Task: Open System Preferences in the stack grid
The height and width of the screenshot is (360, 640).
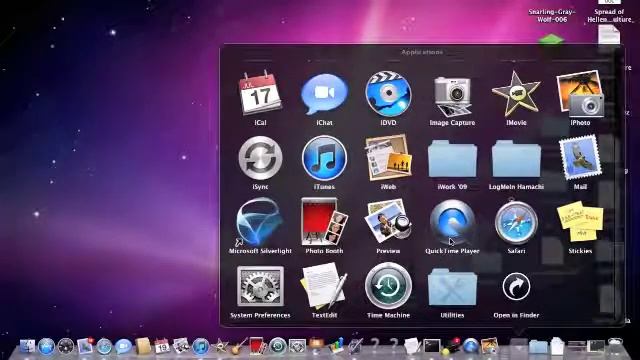Action: click(x=260, y=286)
